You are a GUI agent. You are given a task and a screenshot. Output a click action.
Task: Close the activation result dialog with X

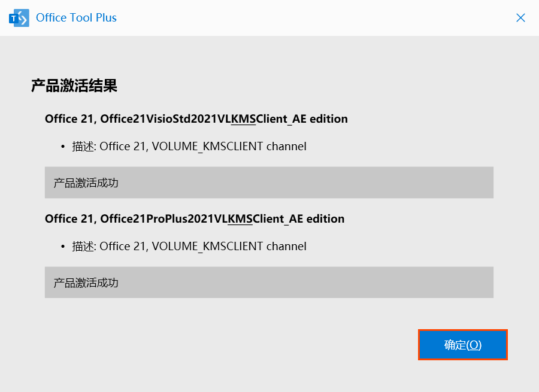tap(520, 18)
